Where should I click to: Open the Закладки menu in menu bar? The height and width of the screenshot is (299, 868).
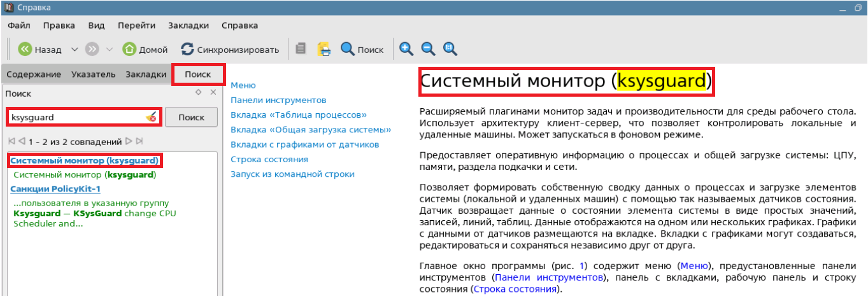pos(189,25)
